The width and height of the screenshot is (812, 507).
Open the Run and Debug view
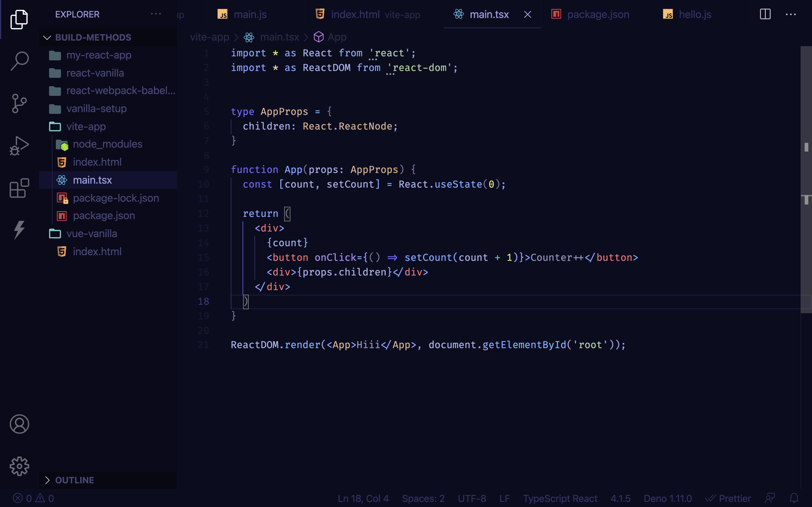[19, 146]
